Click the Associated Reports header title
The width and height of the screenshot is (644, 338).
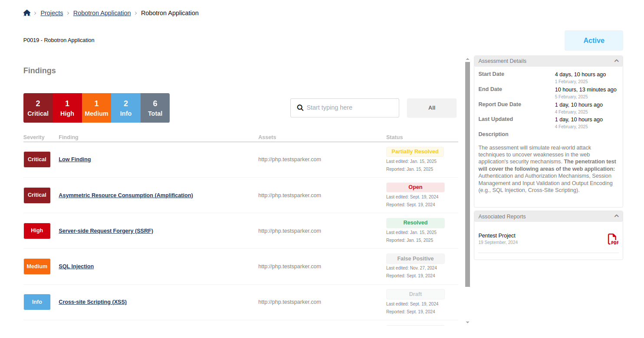(x=502, y=217)
